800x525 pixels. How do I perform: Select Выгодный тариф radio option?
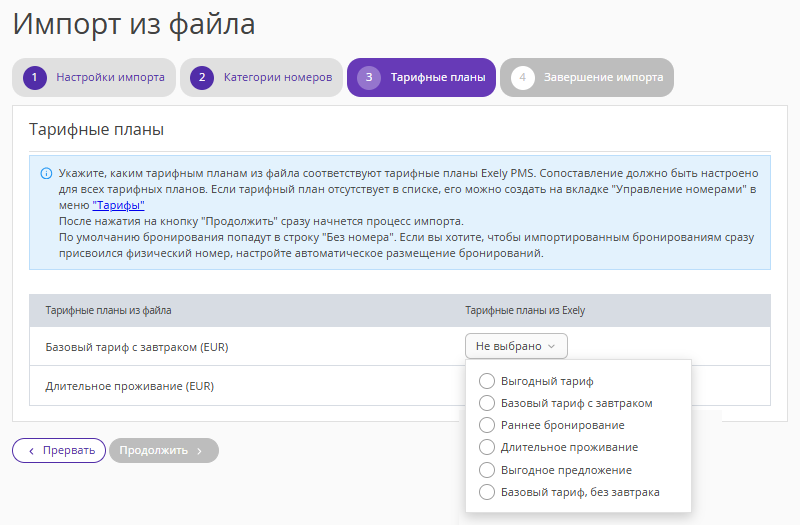(x=487, y=381)
